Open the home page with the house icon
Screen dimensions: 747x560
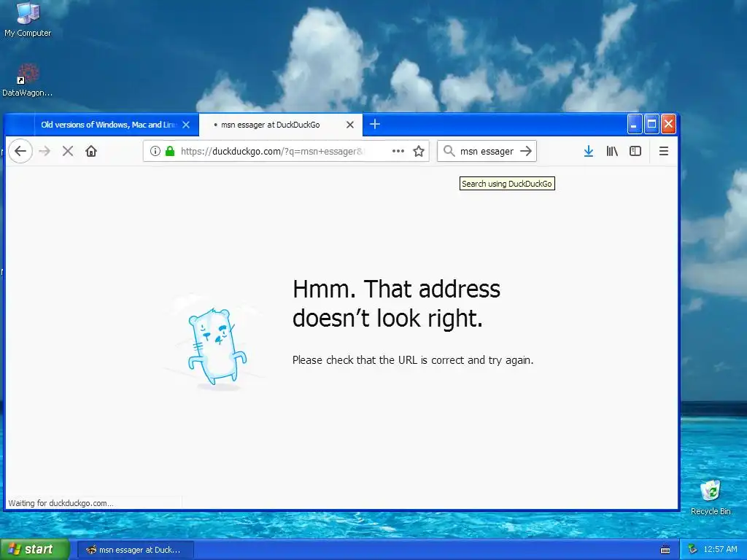point(91,152)
